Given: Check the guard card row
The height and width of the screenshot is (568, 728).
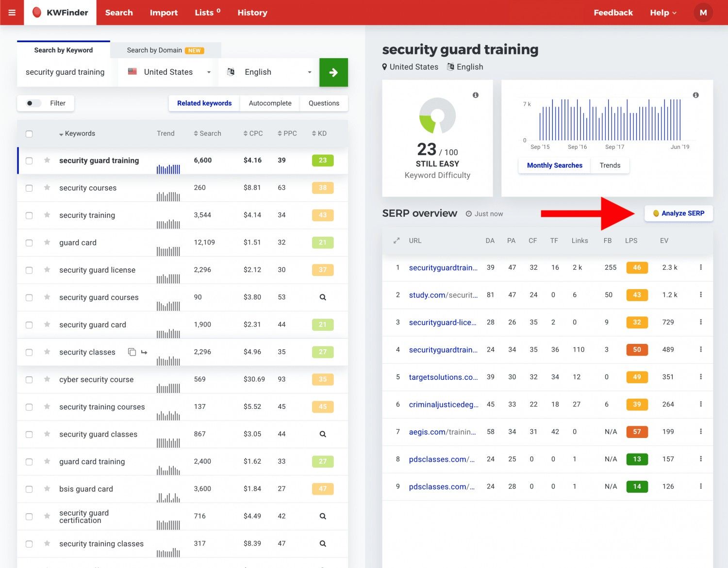Looking at the screenshot, I should point(29,243).
